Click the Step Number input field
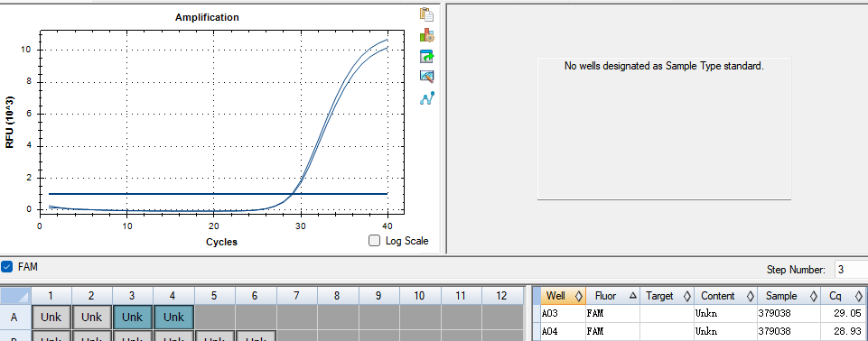Image resolution: width=868 pixels, height=341 pixels. click(x=851, y=270)
